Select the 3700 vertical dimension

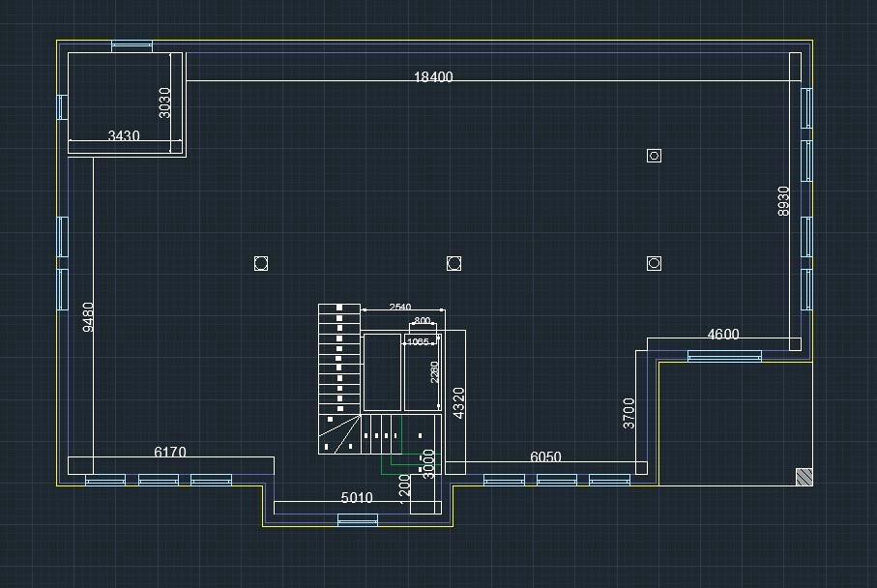click(629, 413)
